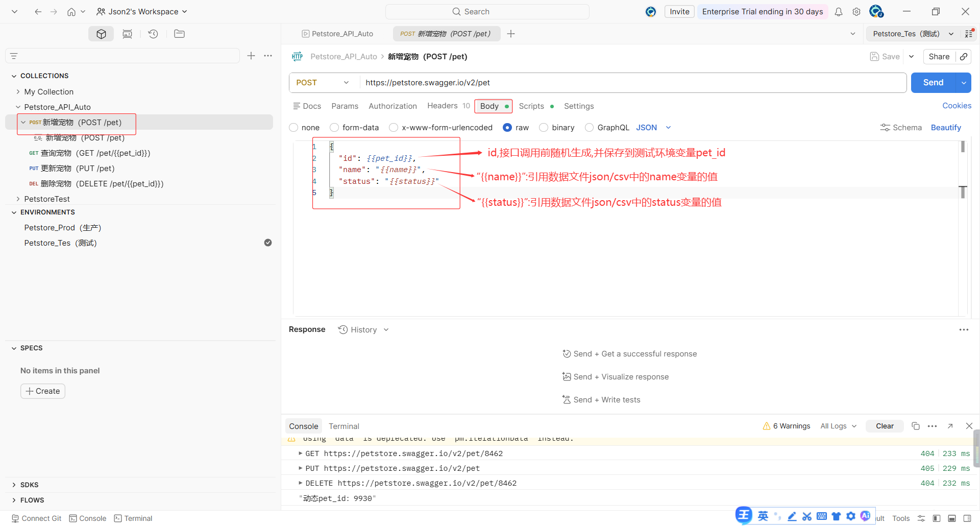Image resolution: width=980 pixels, height=526 pixels.
Task: Close the console panel
Action: pos(969,426)
